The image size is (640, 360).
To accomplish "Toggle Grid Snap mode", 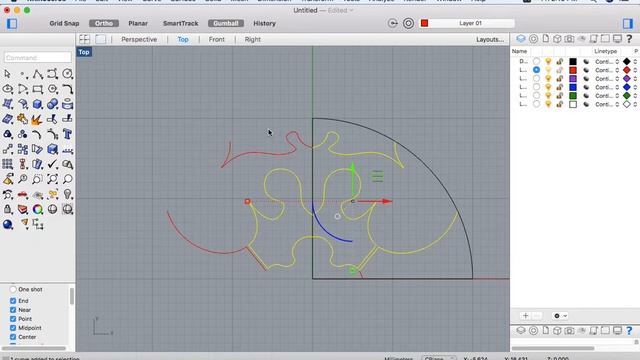I will 64,23.
